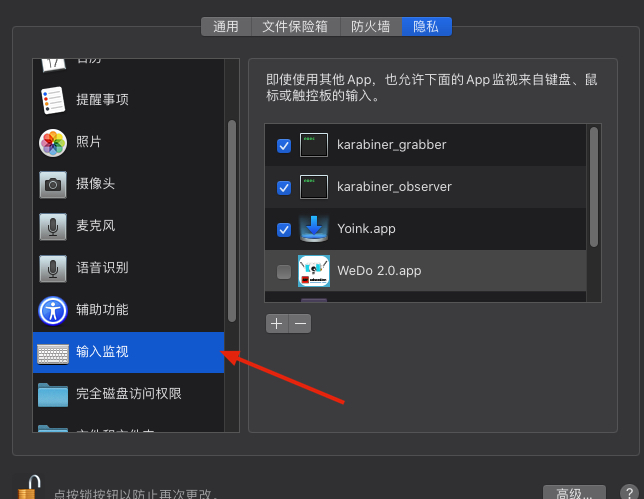The height and width of the screenshot is (499, 644).
Task: Enable the WeDo 2.0.app checkbox
Action: pos(284,271)
